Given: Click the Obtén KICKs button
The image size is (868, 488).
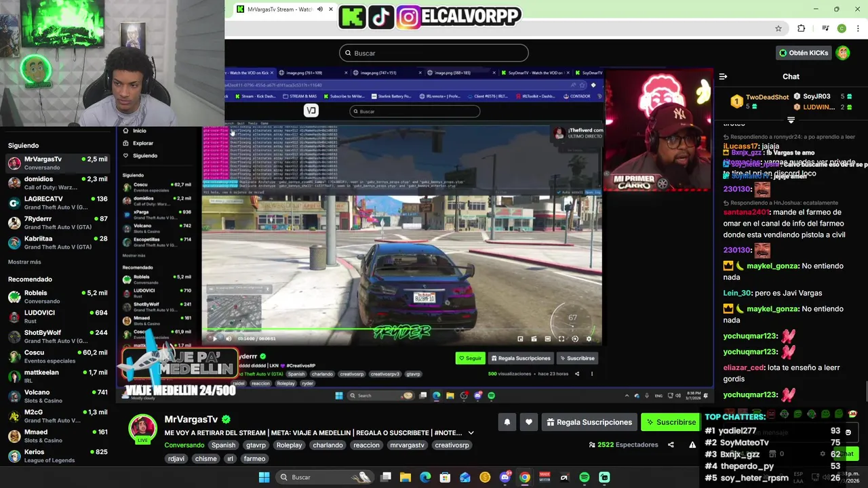Looking at the screenshot, I should pos(804,53).
